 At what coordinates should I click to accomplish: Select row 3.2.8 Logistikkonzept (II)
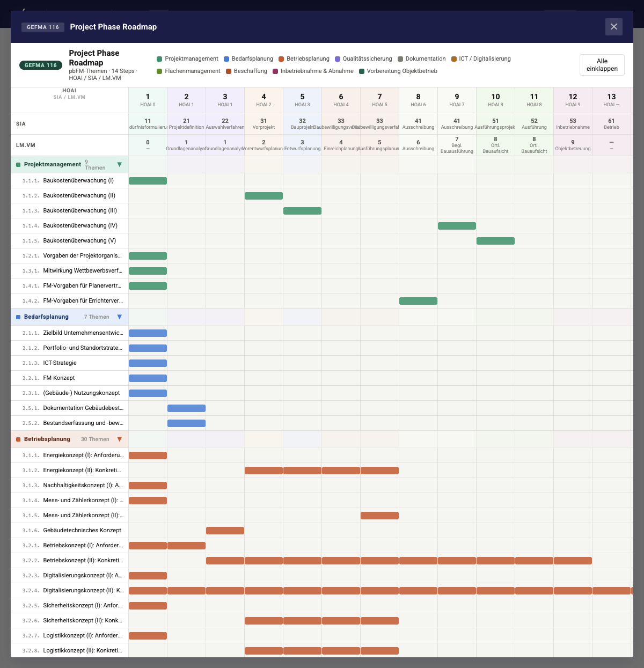click(70, 651)
